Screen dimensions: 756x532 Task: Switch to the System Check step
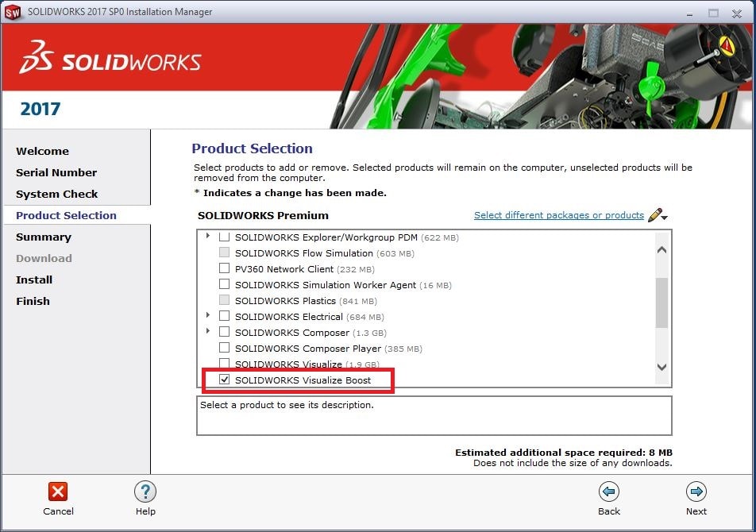(57, 195)
